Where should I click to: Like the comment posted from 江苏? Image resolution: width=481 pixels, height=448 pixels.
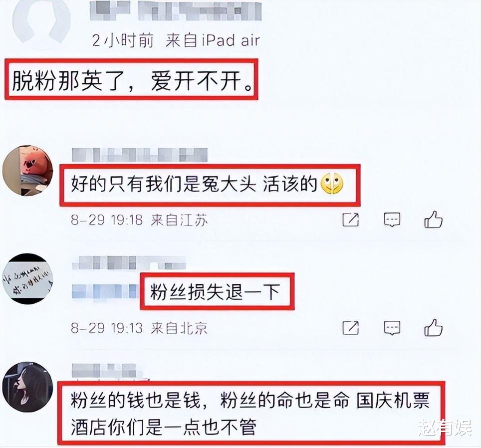tap(433, 220)
